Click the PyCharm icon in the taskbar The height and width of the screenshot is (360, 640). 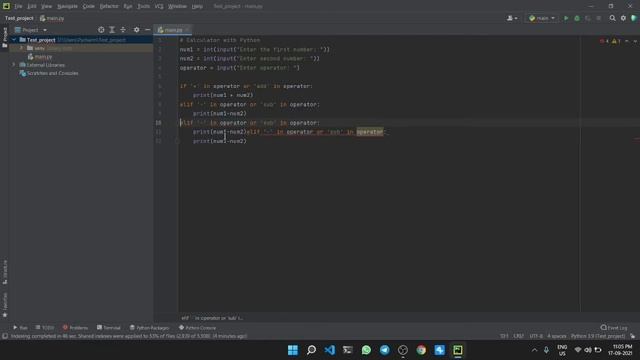click(458, 350)
